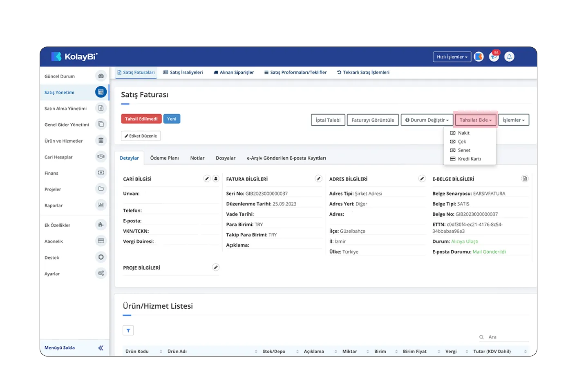Click the Finans money icon

click(101, 173)
